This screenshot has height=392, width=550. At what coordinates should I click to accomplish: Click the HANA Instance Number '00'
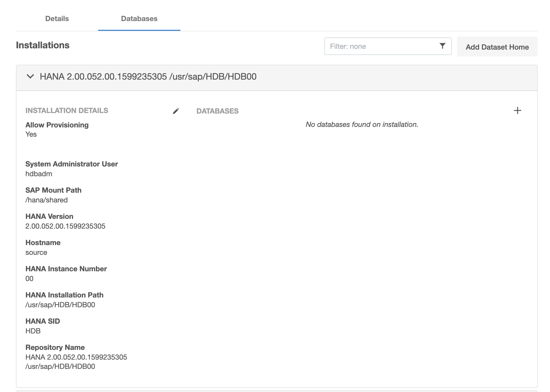tap(29, 279)
